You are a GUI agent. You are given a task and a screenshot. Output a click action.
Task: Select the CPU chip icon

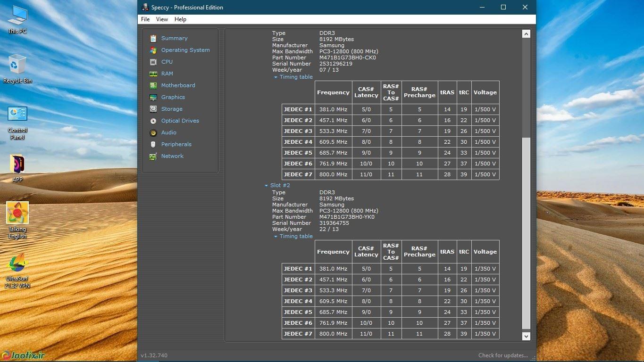pos(153,62)
